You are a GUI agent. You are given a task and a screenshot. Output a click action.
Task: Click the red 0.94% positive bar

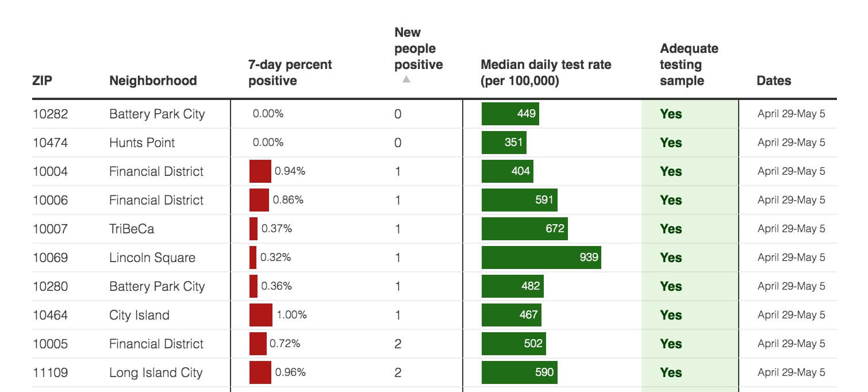tap(260, 171)
